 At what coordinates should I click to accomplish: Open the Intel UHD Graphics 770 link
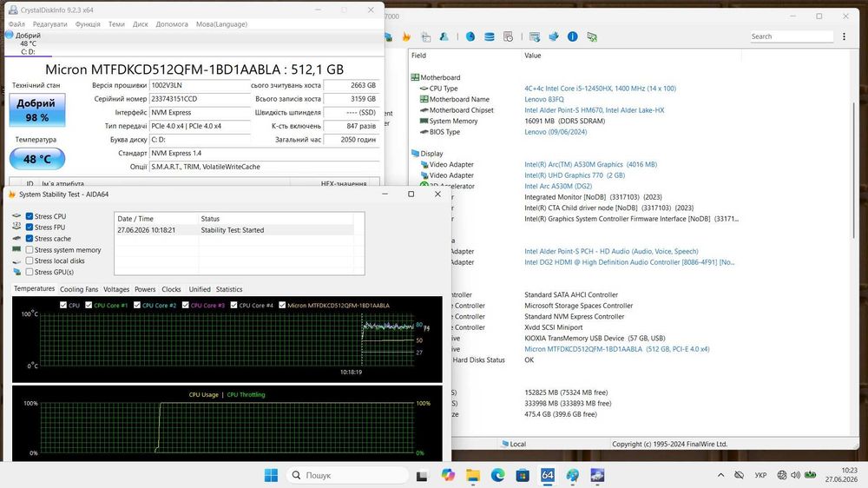[x=575, y=175]
